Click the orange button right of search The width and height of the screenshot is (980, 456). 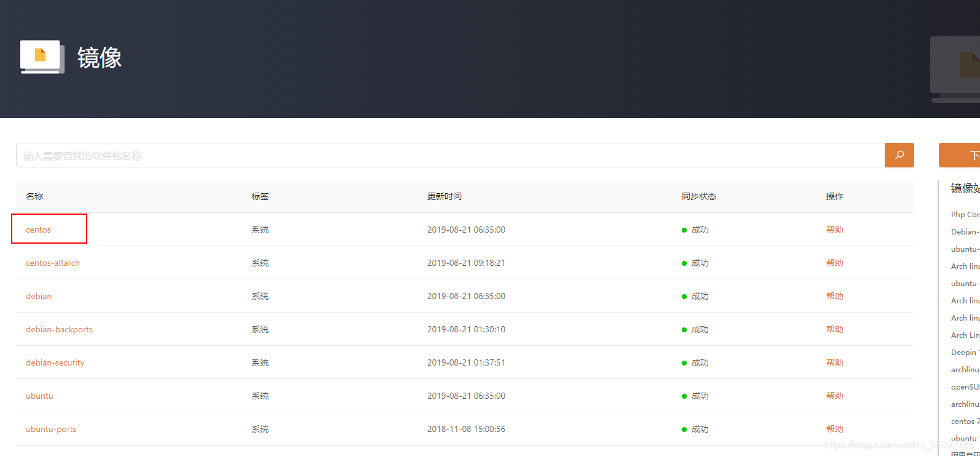959,155
